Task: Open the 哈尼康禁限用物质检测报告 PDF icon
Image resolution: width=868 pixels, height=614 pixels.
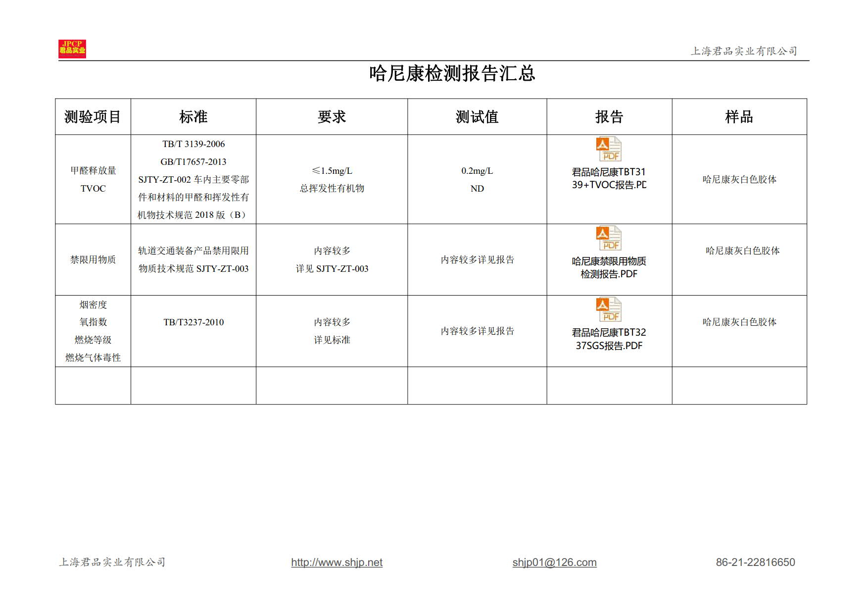Action: [x=609, y=238]
